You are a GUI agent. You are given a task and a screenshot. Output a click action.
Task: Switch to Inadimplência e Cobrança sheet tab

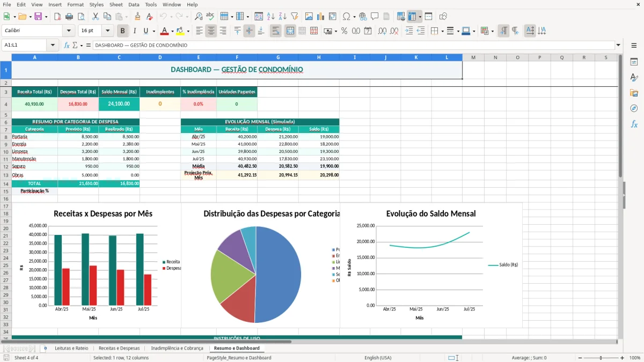click(177, 348)
